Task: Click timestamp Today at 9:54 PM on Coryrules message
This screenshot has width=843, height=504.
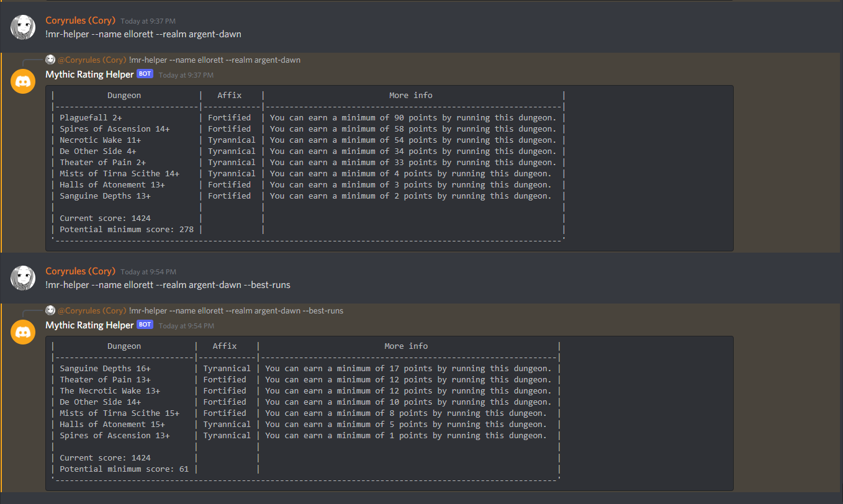Action: pos(148,272)
